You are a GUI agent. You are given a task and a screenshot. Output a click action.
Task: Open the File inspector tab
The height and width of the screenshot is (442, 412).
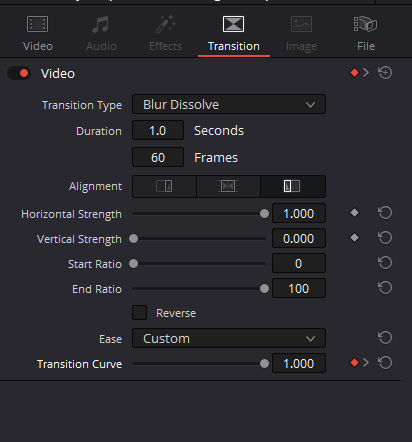click(x=366, y=33)
